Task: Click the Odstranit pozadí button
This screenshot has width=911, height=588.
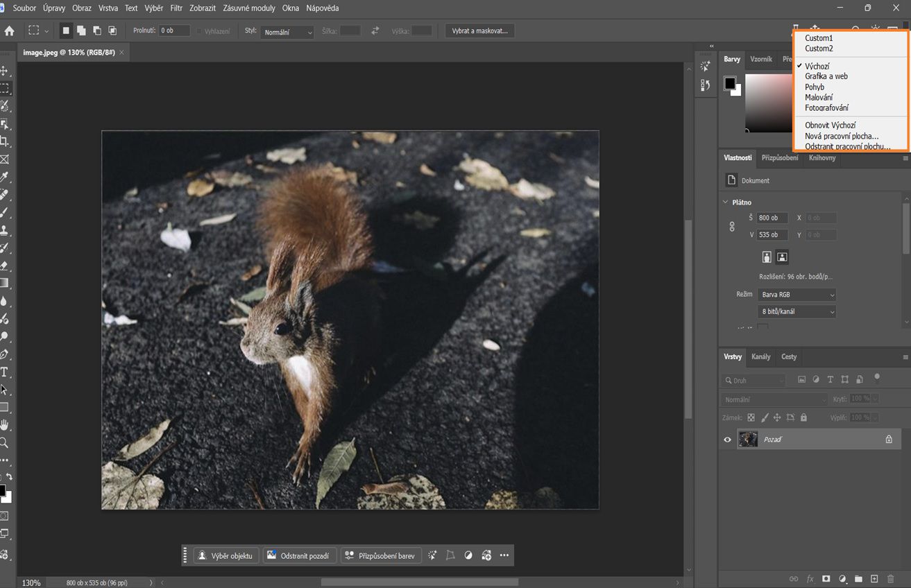Action: (x=300, y=555)
